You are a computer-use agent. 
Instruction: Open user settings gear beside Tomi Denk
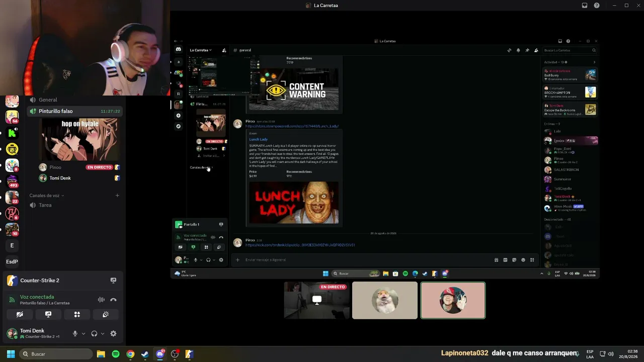113,333
